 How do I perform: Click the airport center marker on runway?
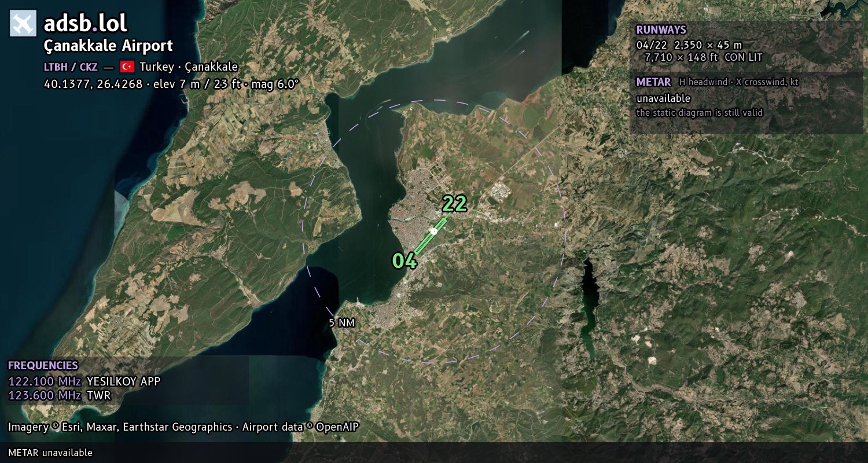click(x=433, y=231)
